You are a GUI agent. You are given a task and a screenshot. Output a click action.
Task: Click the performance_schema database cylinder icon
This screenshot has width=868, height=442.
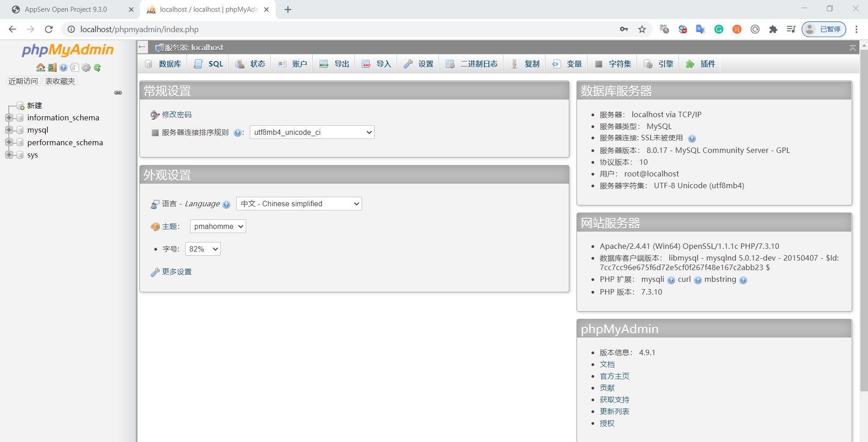pyautogui.click(x=19, y=143)
